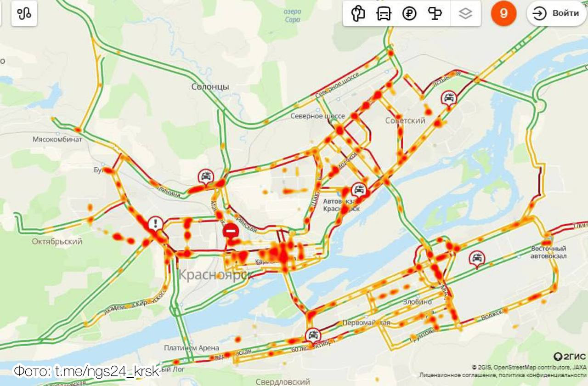Click the orange traffic score 9 badge
The height and width of the screenshot is (386, 588).
(x=503, y=13)
